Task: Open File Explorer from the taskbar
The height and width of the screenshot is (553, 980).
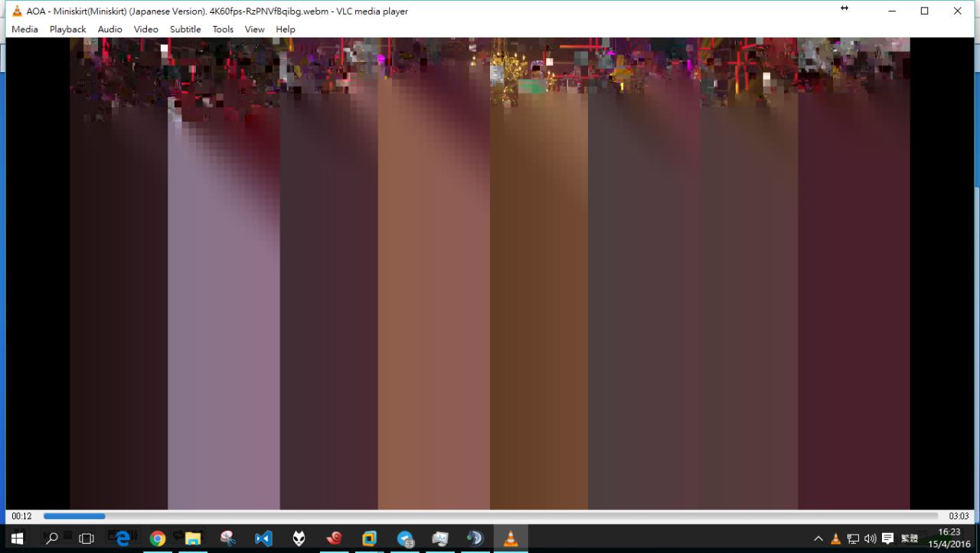Action: [193, 538]
